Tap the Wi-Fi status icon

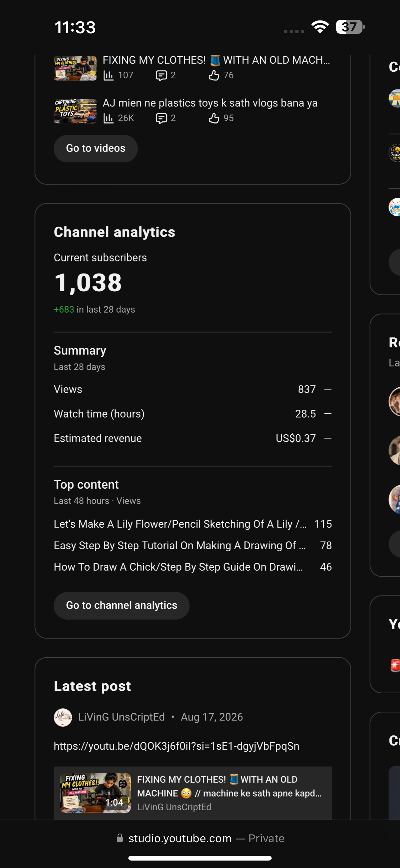tap(320, 27)
